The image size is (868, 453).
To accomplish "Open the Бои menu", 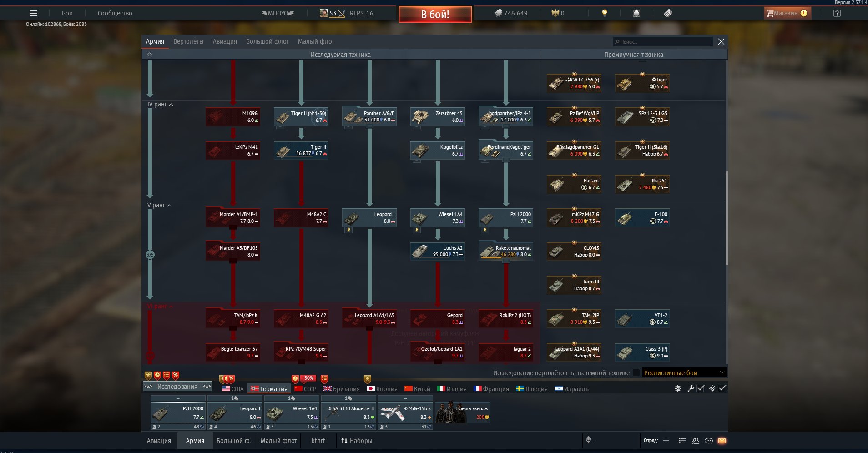I will tap(67, 13).
